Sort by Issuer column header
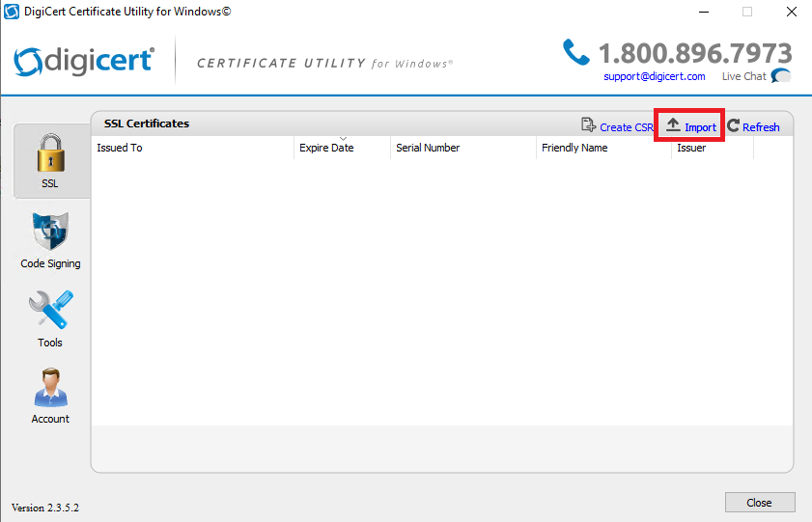Viewport: 812px width, 522px height. (x=713, y=148)
